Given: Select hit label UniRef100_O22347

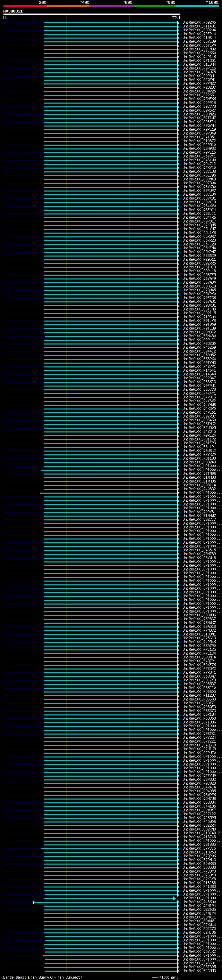Looking at the screenshot, I should click(x=199, y=378).
